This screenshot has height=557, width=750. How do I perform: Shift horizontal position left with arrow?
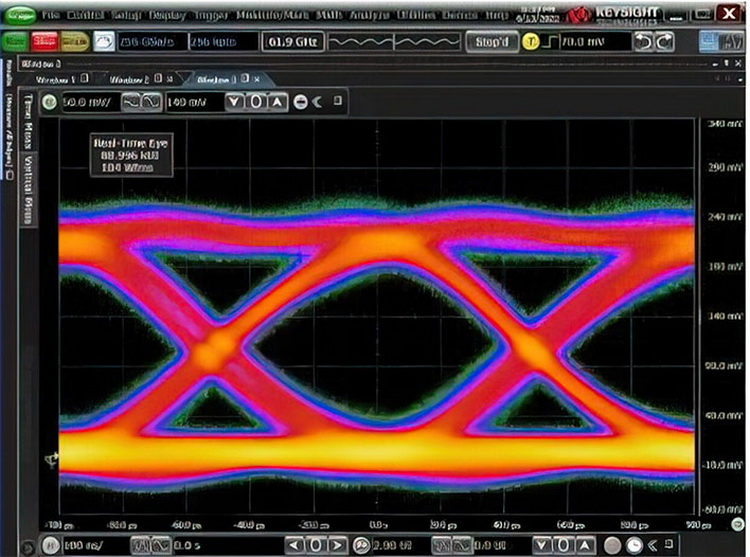tap(293, 545)
